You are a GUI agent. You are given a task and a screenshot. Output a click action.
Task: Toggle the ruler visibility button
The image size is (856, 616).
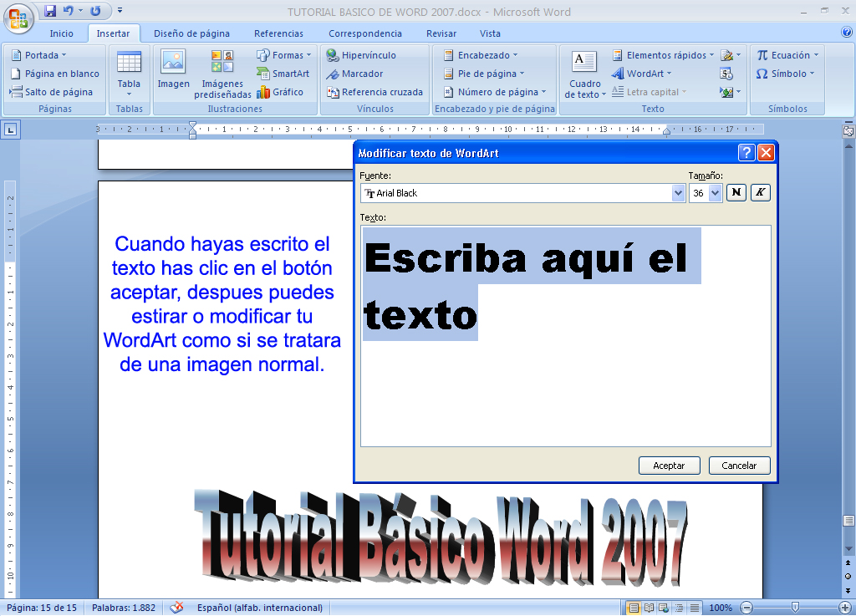pyautogui.click(x=848, y=131)
